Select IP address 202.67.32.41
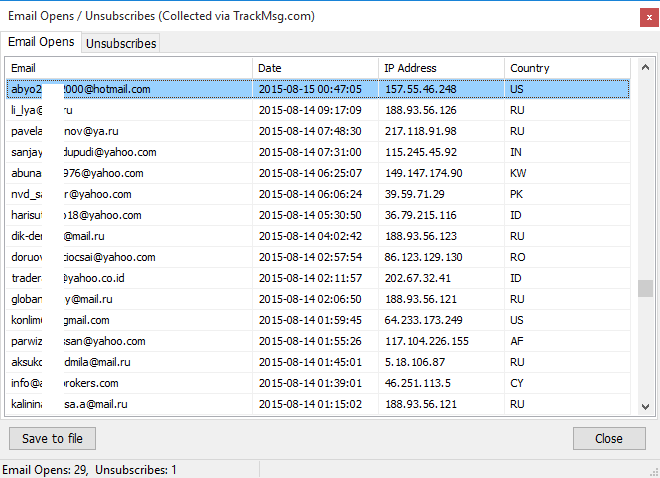 click(418, 278)
